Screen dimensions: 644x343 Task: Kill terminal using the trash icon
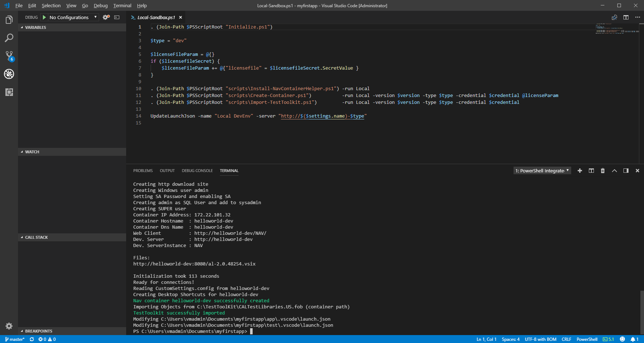pyautogui.click(x=603, y=171)
